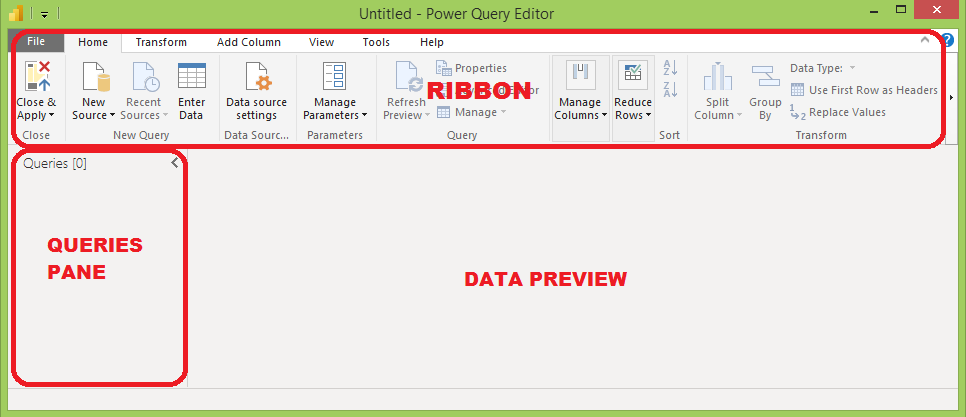Image resolution: width=966 pixels, height=417 pixels.
Task: Click the Manage Parameters icon
Action: [335, 76]
